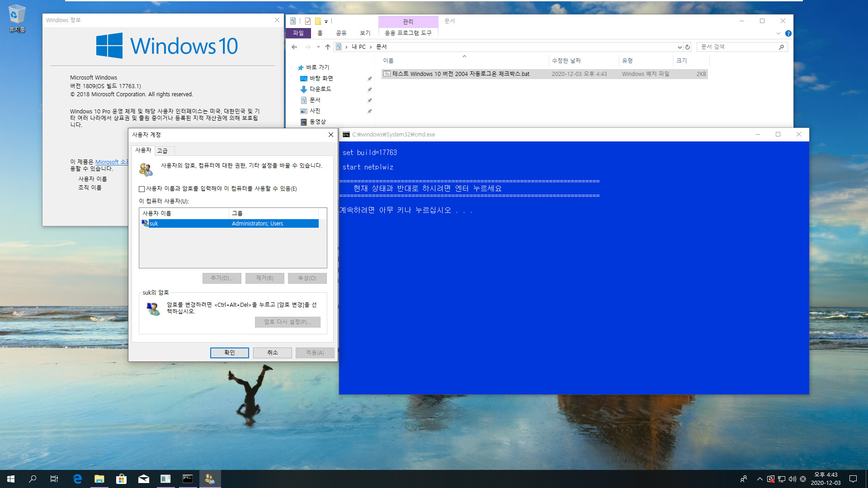Screen dimensions: 868x488
Task: Open the Recycle Bin desktop icon
Action: pyautogui.click(x=17, y=19)
